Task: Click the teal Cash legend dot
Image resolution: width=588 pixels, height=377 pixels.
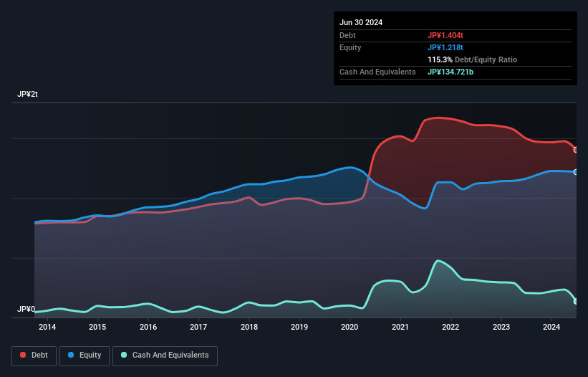Action: coord(124,355)
